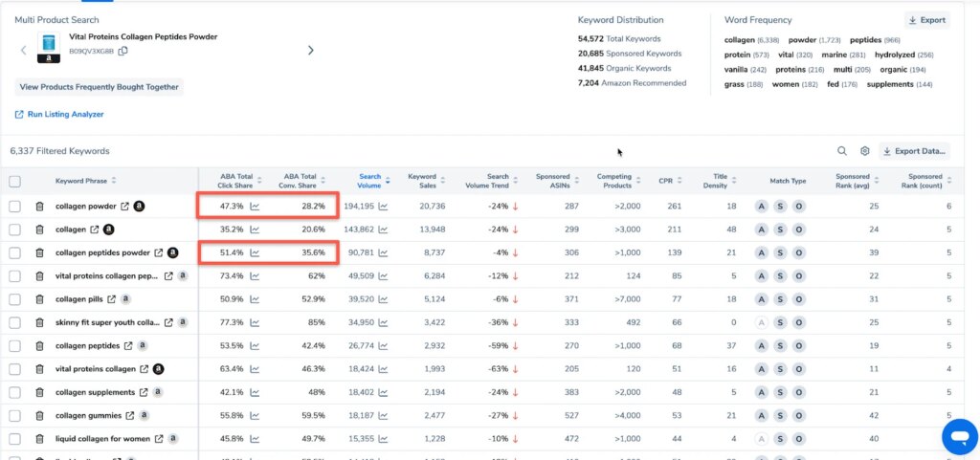
Task: Check the collagen peptides powder checkbox
Action: coord(15,252)
